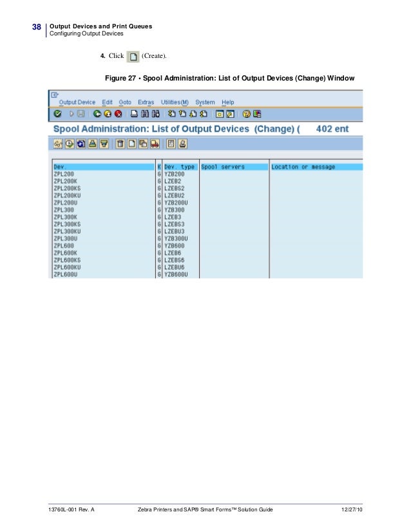Create a new session icon
The width and height of the screenshot is (411, 532).
[x=220, y=114]
